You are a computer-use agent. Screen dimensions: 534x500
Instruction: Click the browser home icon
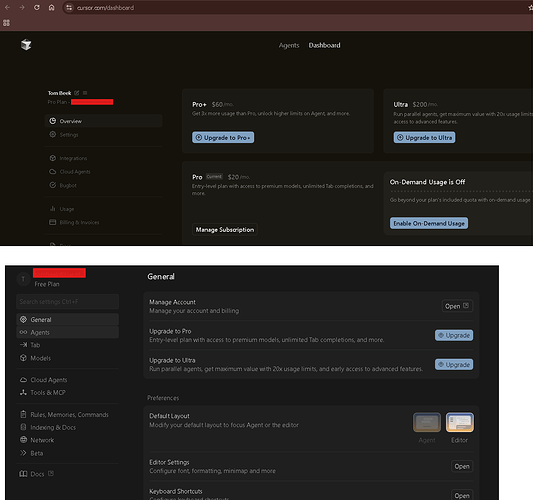point(51,7)
